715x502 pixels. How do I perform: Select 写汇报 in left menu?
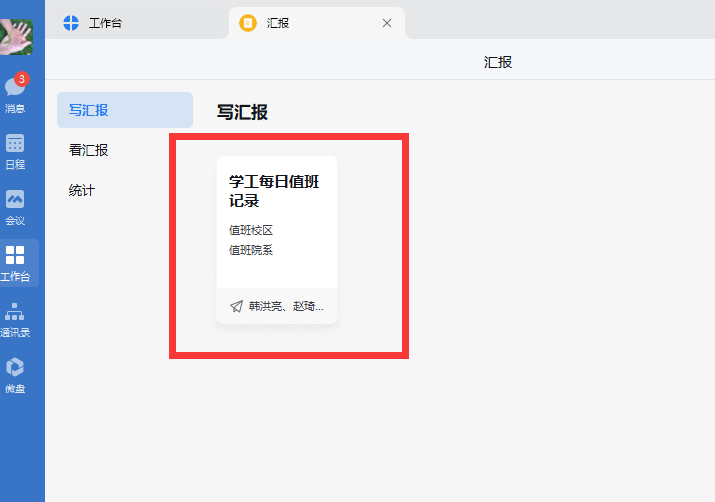[125, 110]
